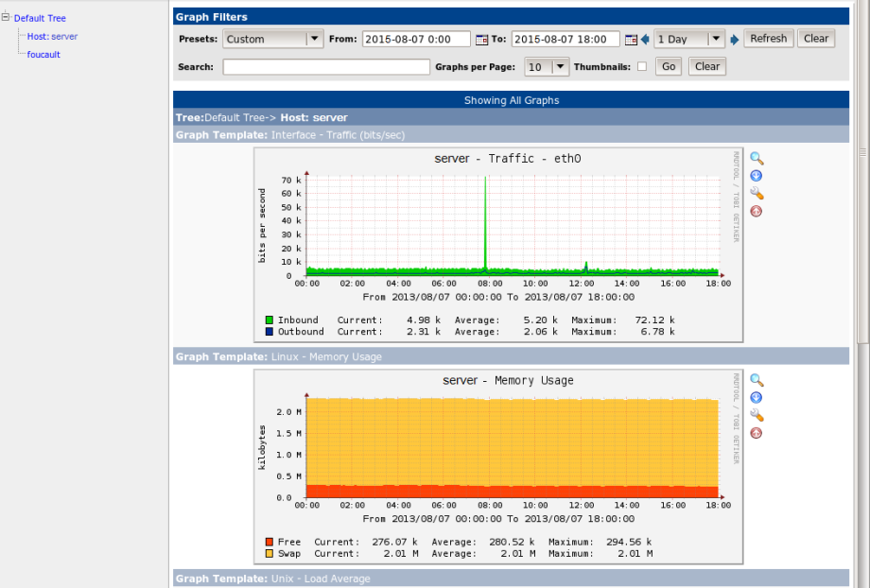Viewport: 870px width, 588px height.
Task: Click the Free Average 280.52 k value
Action: pos(512,542)
